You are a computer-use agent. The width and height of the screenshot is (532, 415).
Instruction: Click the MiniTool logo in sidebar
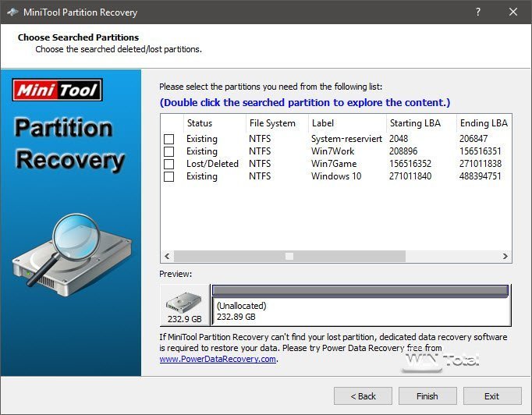point(58,90)
